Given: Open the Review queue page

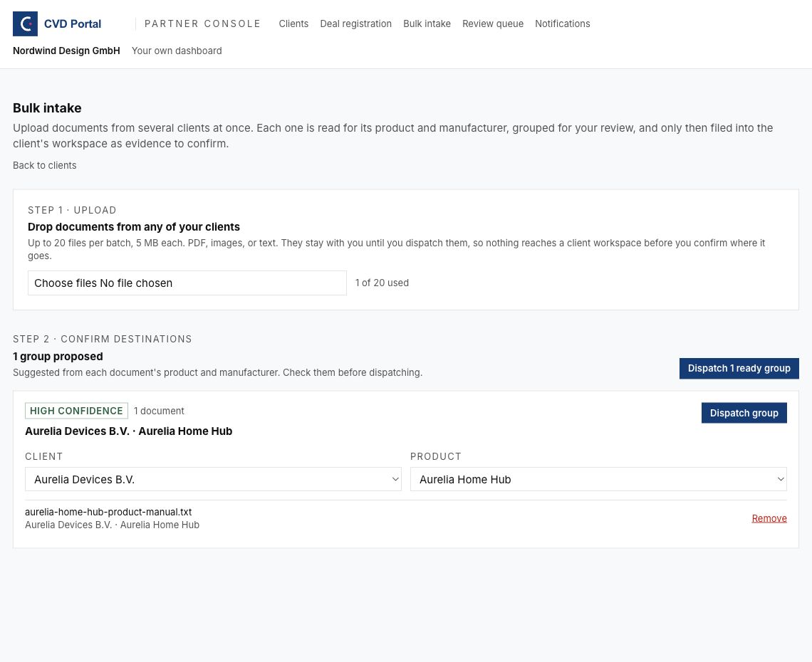Looking at the screenshot, I should coord(492,23).
